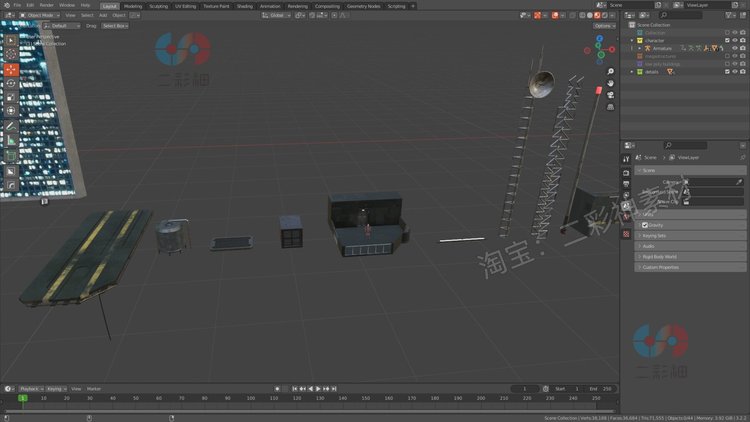Uncheck the details collection checkbox
Screen dimensions: 750x422
pyautogui.click(x=727, y=72)
